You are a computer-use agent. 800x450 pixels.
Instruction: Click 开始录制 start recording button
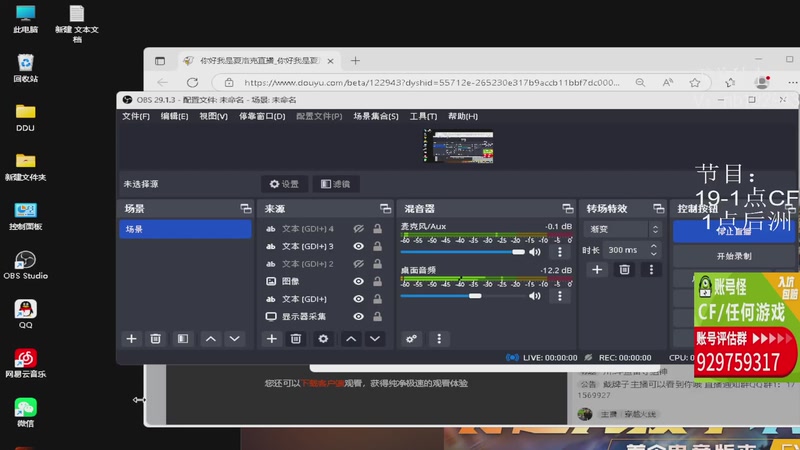pos(734,256)
